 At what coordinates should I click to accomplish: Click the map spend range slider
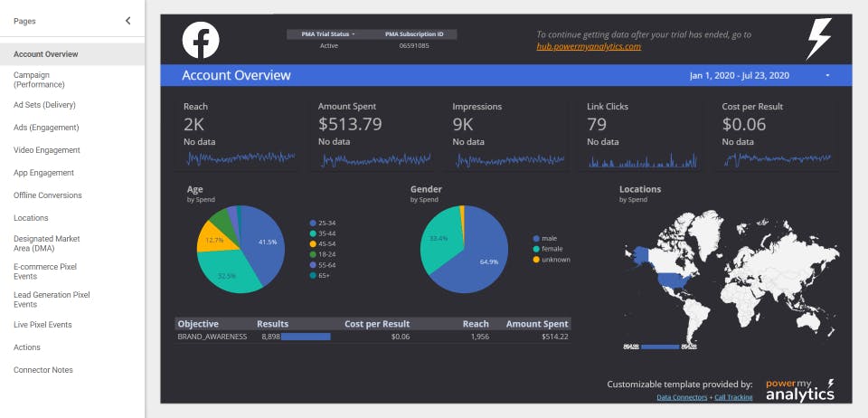[x=660, y=347]
